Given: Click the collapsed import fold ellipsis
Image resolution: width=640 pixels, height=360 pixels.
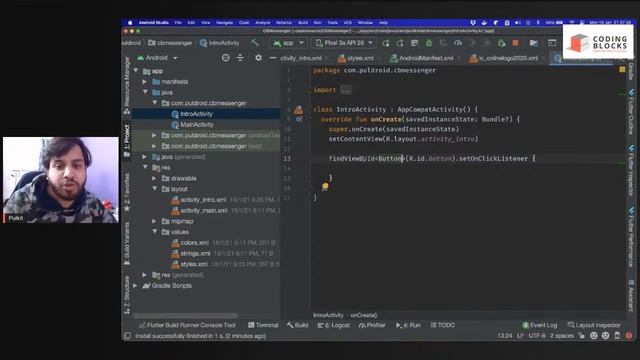Looking at the screenshot, I should tap(346, 90).
